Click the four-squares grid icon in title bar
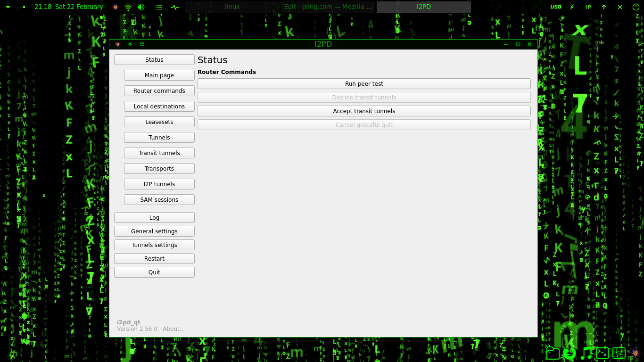The width and height of the screenshot is (644, 362). (x=142, y=44)
